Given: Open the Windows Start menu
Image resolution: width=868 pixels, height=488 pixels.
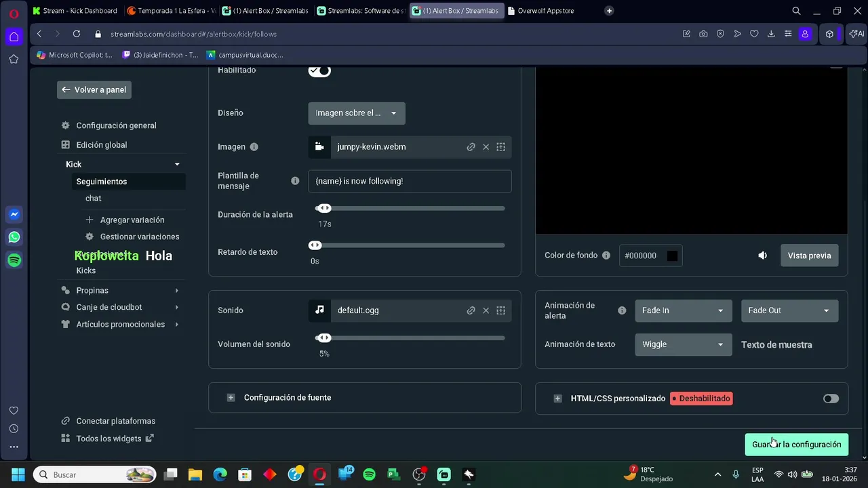Looking at the screenshot, I should click(18, 474).
